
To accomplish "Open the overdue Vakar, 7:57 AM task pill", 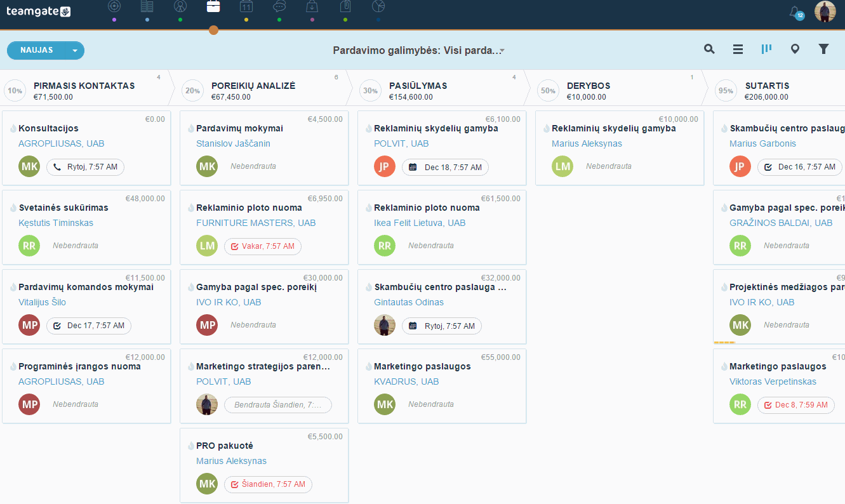I will coord(262,246).
